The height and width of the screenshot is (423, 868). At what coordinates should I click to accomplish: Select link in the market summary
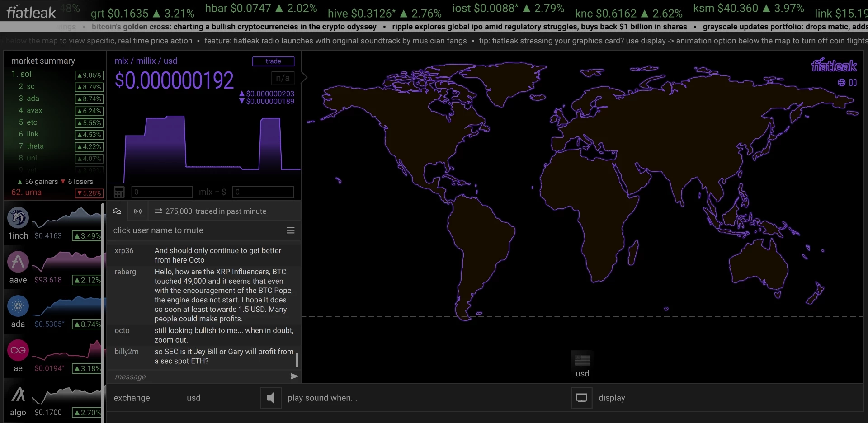tap(28, 134)
